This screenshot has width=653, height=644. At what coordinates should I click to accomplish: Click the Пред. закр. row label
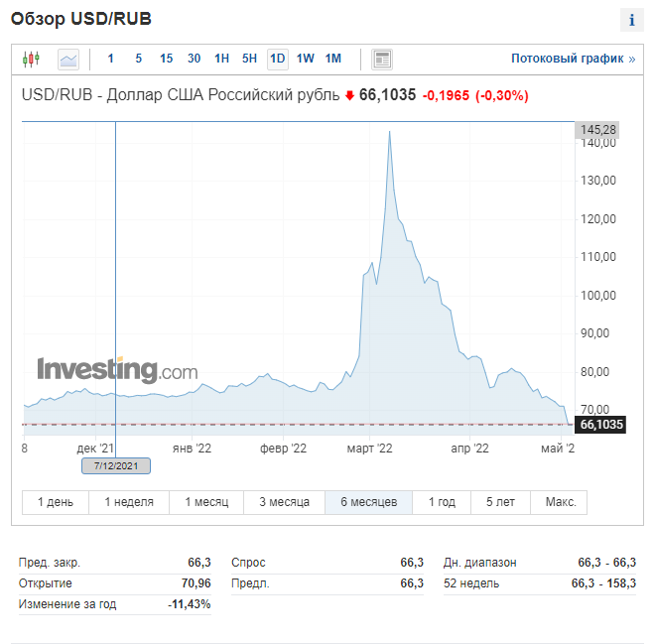[50, 563]
